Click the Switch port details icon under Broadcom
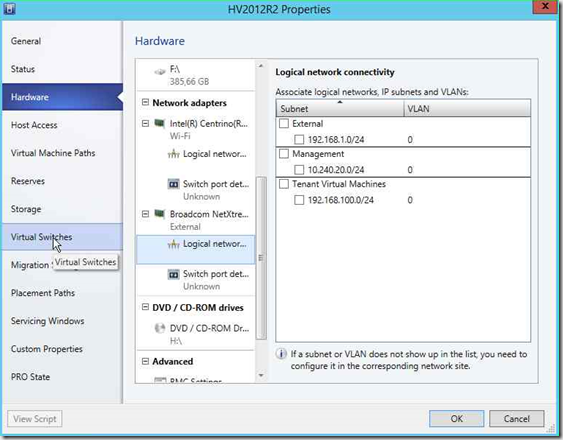This screenshot has width=563, height=440. 173,275
